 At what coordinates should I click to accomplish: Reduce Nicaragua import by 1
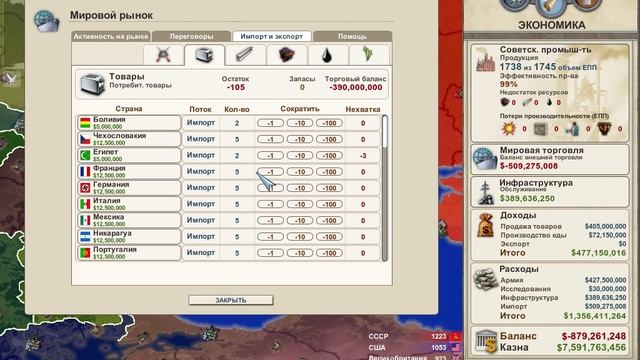[x=270, y=237]
